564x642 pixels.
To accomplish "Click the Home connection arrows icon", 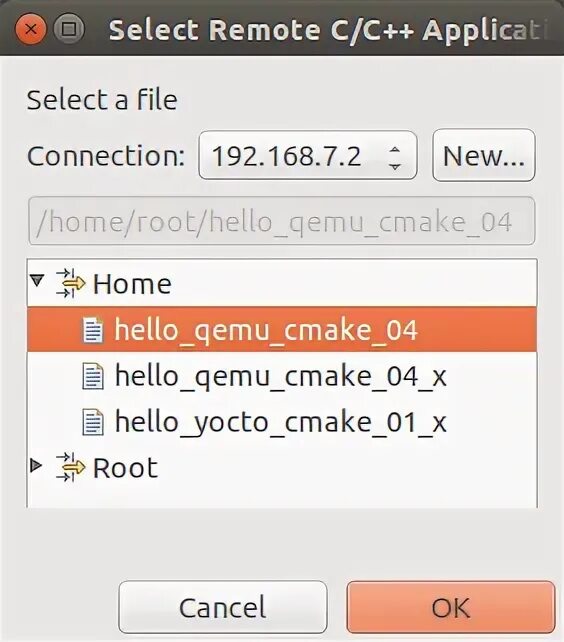I will point(70,283).
